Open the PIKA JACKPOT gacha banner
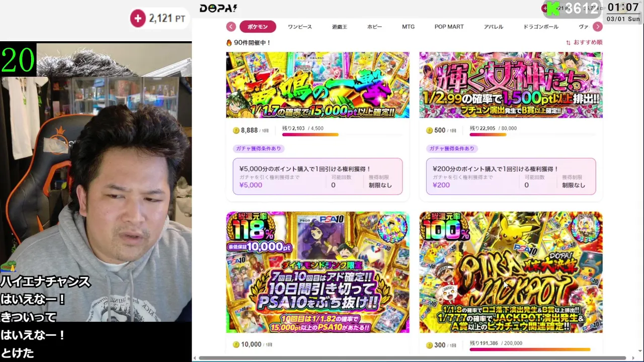644x362 pixels. click(511, 272)
